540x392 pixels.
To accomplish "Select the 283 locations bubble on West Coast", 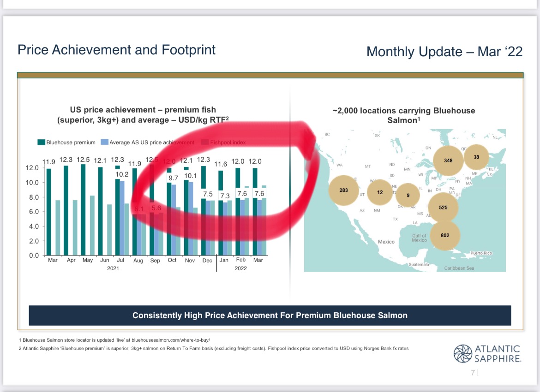I will (x=343, y=190).
